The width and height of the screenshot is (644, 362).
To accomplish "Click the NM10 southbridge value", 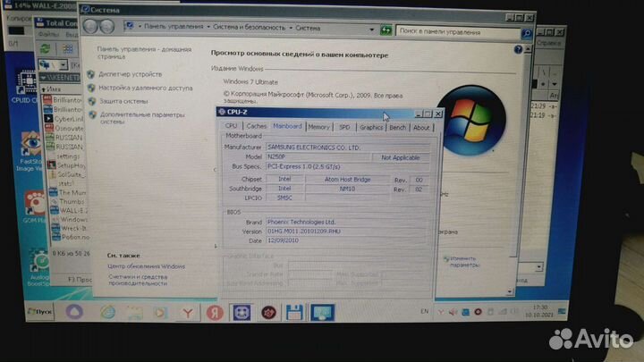I will [x=347, y=189].
